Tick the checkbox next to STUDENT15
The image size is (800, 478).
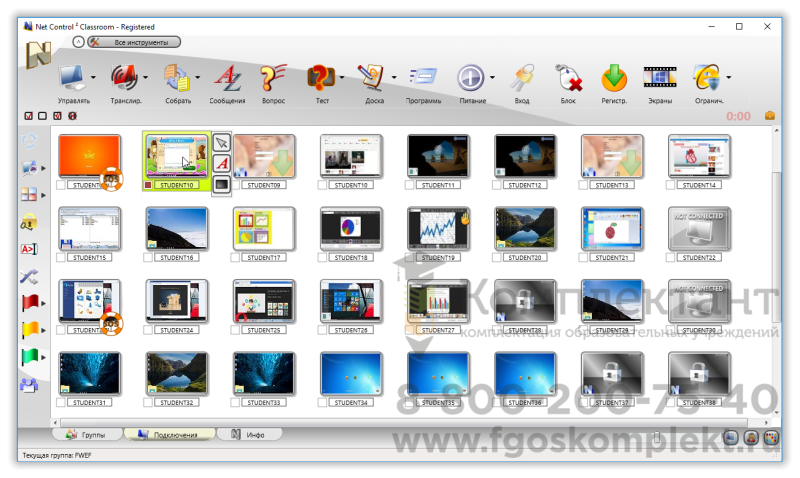pyautogui.click(x=62, y=258)
